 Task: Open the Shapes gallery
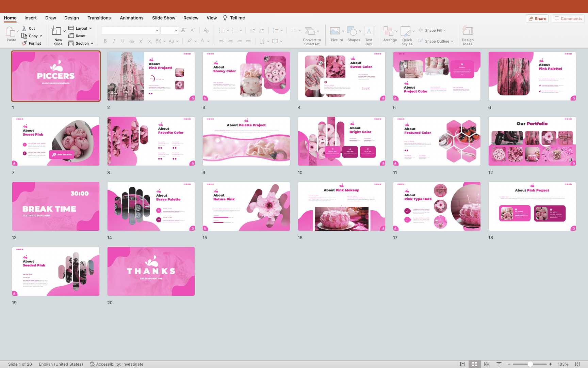[x=352, y=31]
